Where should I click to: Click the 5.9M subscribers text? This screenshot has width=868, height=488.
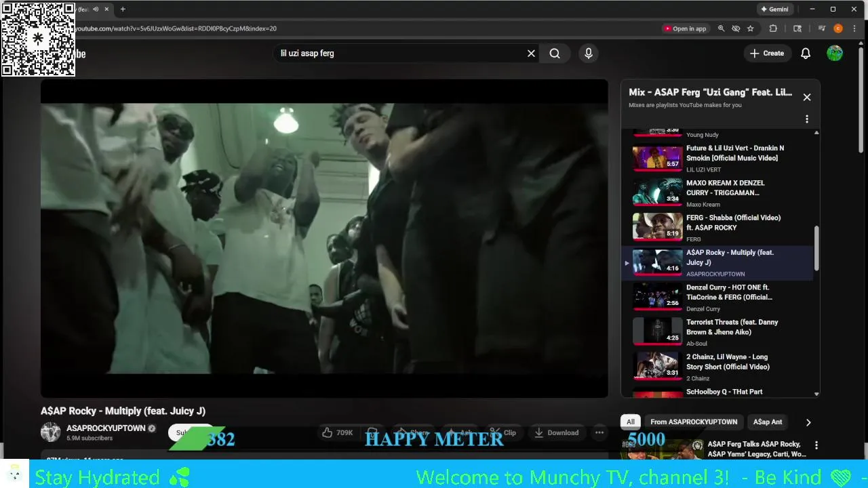click(90, 439)
